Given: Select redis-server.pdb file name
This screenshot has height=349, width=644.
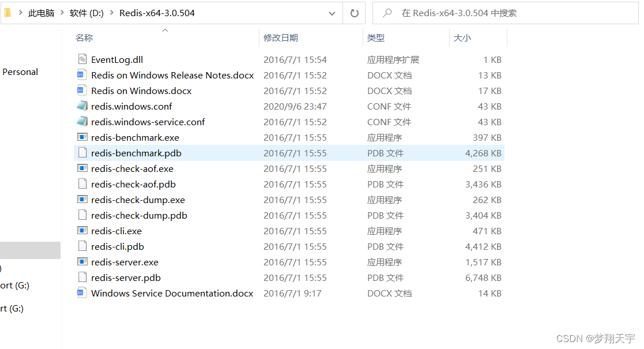Looking at the screenshot, I should pyautogui.click(x=126, y=278).
